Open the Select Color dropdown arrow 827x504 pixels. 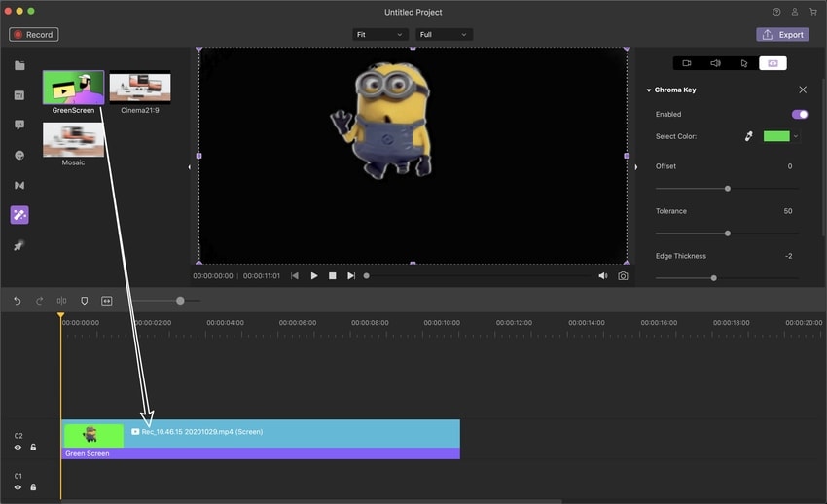[x=796, y=136]
